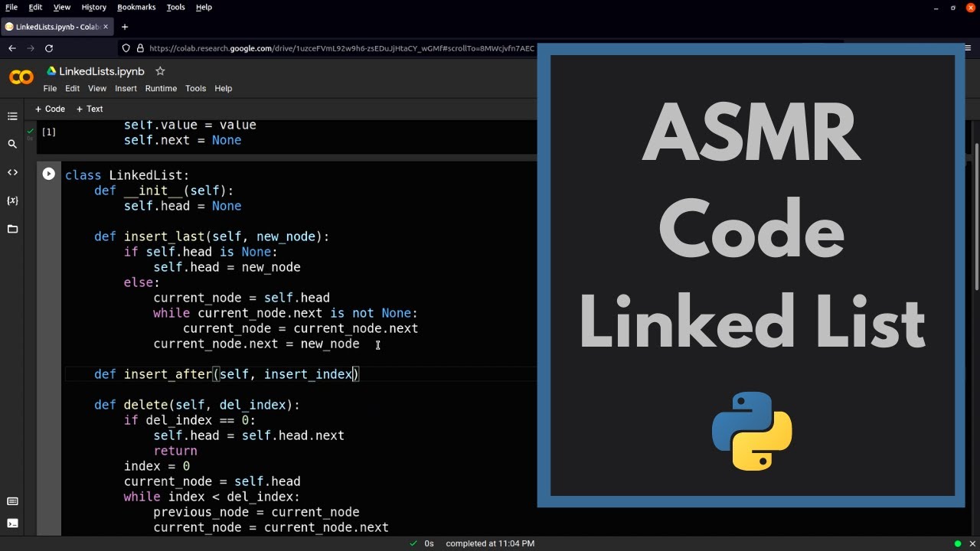The height and width of the screenshot is (551, 980).
Task: Add a text cell with + Text
Action: 90,109
